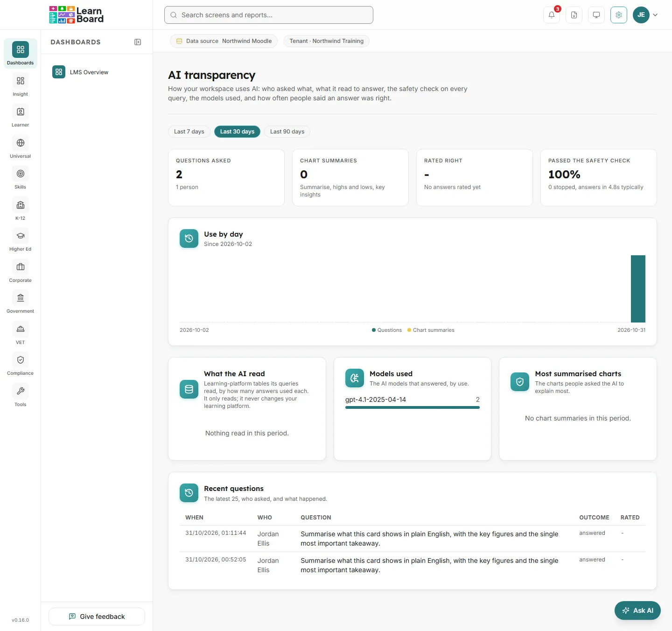This screenshot has width=672, height=631.
Task: Click the Passed the Safety Check card
Action: coord(599,177)
